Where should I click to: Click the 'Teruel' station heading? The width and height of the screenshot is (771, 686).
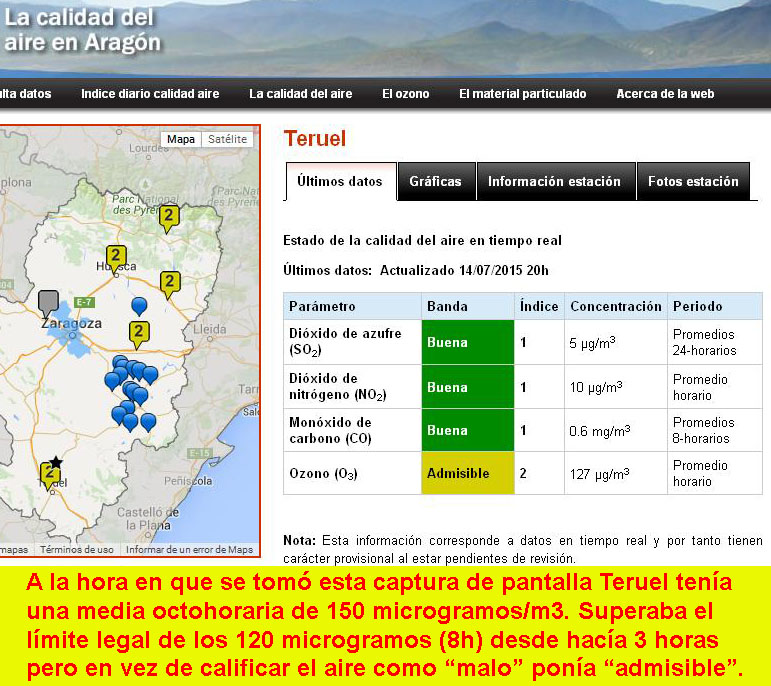tap(315, 139)
